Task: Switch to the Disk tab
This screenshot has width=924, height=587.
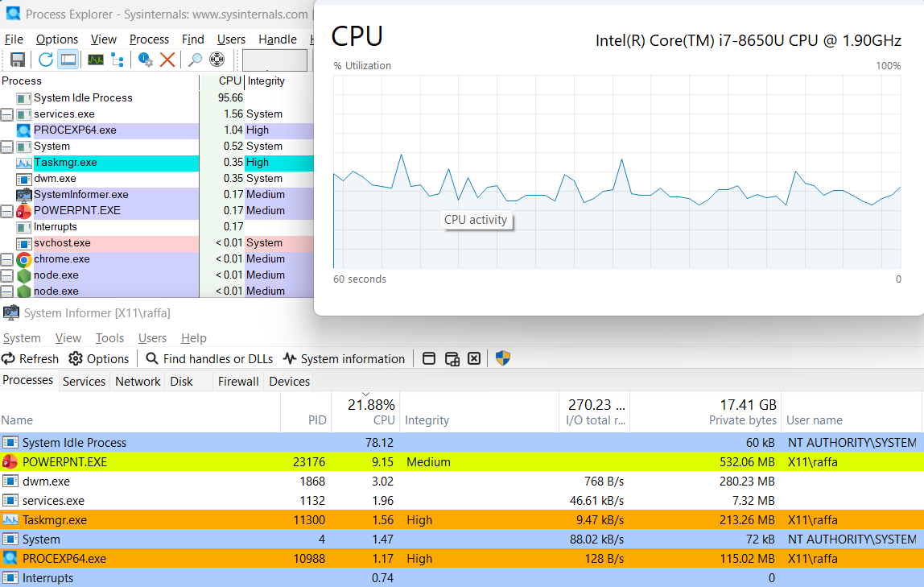Action: pos(182,382)
